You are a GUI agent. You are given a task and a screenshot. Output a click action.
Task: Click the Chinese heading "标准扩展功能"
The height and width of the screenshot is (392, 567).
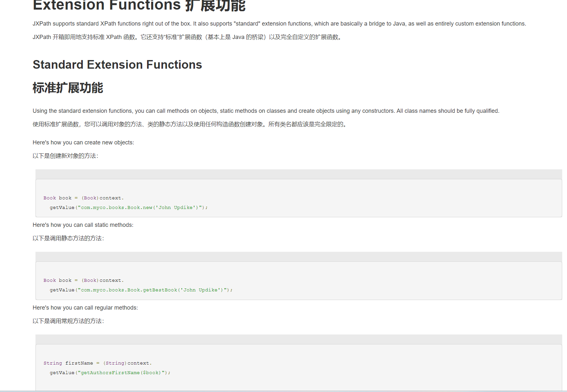(x=68, y=88)
